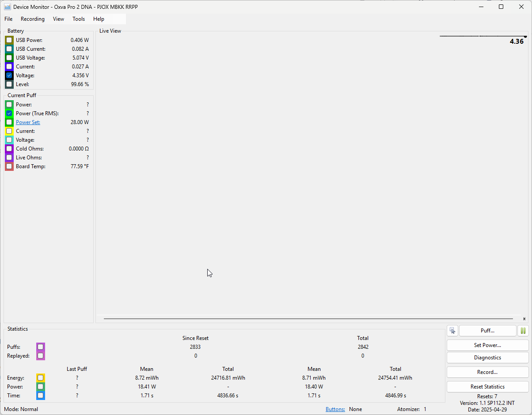
Task: Enable the USB Power checkbox
Action: pos(9,40)
